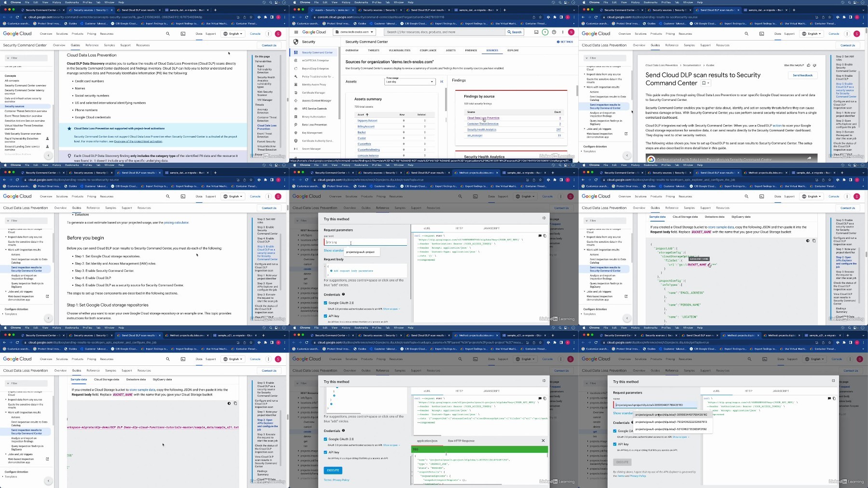Image resolution: width=868 pixels, height=488 pixels.
Task: Exit fullscreen in the 200-response Try this method panel
Action: pyautogui.click(x=544, y=381)
